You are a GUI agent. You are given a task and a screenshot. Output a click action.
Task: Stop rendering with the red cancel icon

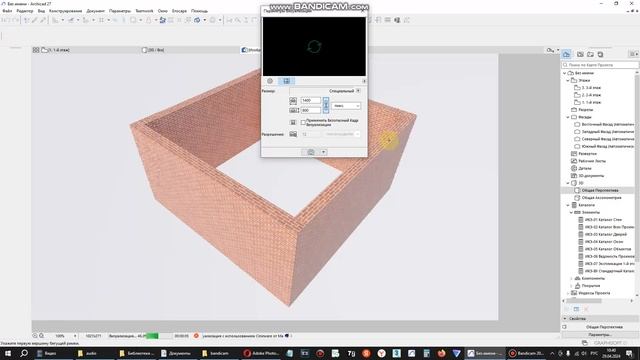click(x=196, y=336)
